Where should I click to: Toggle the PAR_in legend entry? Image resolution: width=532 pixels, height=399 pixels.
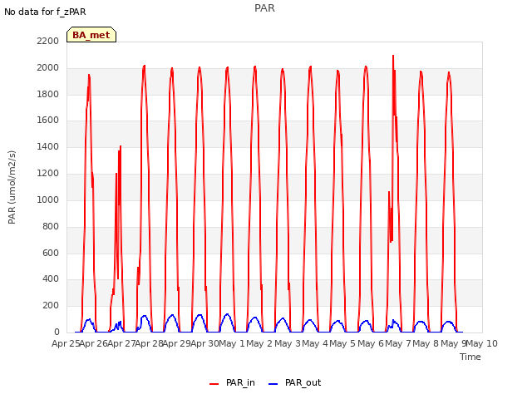coord(232,382)
